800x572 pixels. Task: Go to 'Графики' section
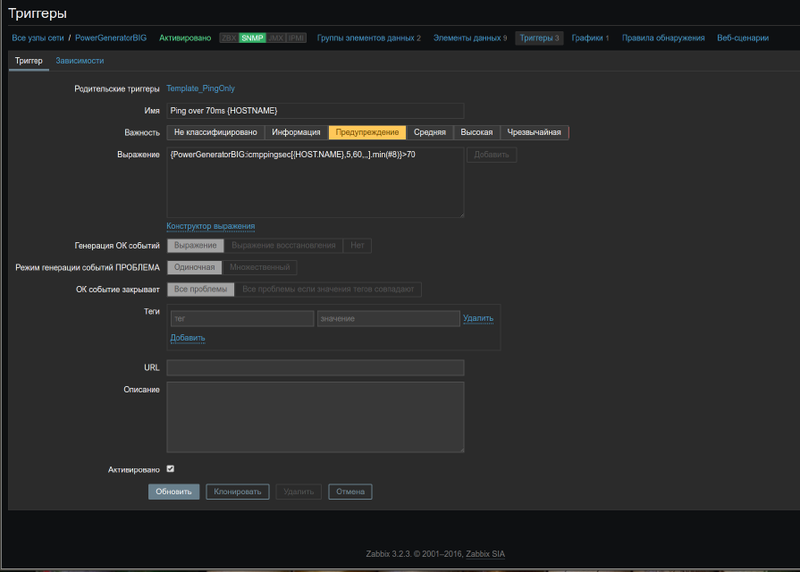[590, 38]
